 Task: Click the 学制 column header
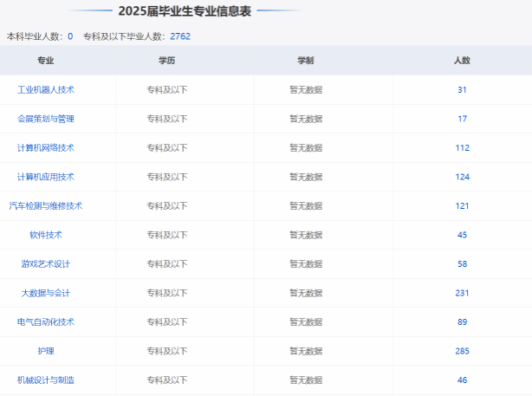pyautogui.click(x=306, y=61)
